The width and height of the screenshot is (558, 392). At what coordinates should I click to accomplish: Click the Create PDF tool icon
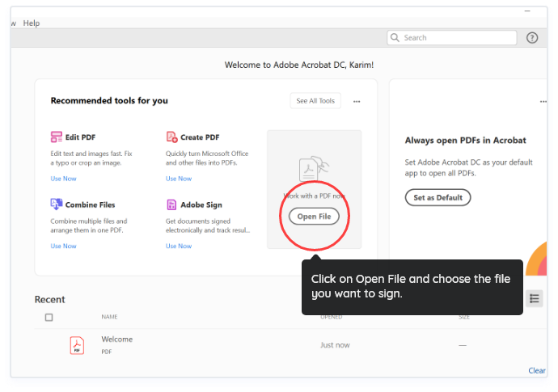pos(172,137)
